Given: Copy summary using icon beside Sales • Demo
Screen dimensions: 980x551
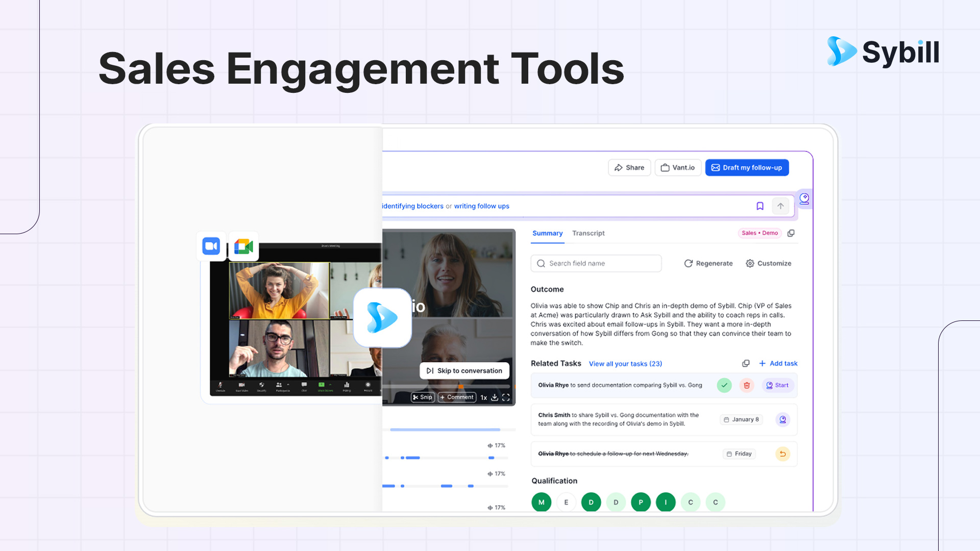Looking at the screenshot, I should [x=791, y=233].
